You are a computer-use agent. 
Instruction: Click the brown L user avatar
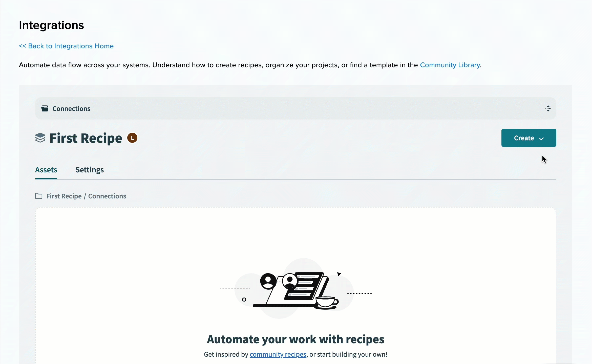point(132,138)
